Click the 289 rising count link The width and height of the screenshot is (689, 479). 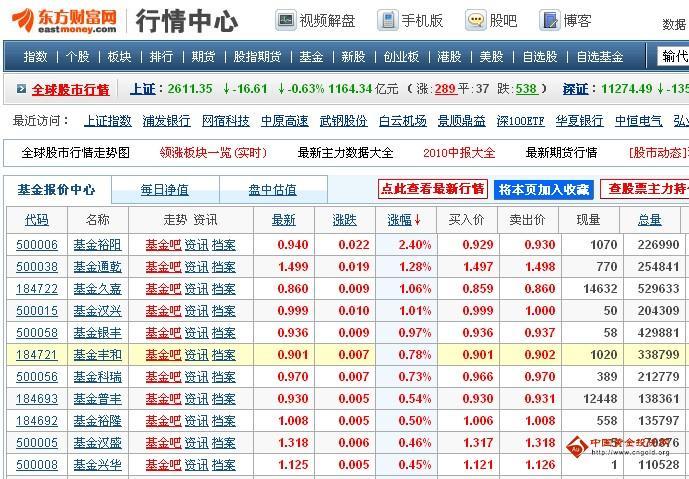pos(446,89)
